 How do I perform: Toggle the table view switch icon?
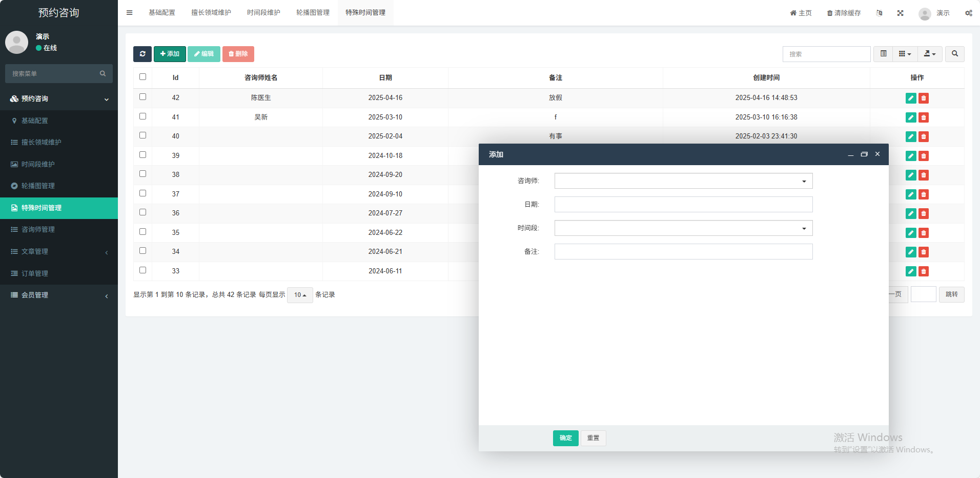pos(883,54)
